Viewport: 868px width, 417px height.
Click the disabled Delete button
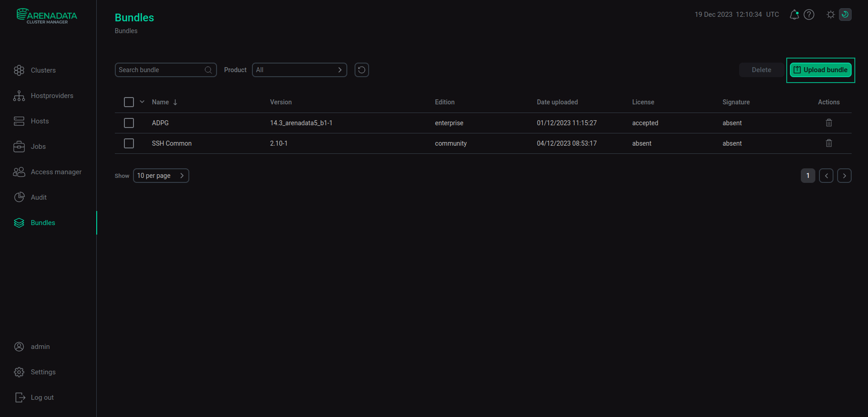pyautogui.click(x=761, y=70)
